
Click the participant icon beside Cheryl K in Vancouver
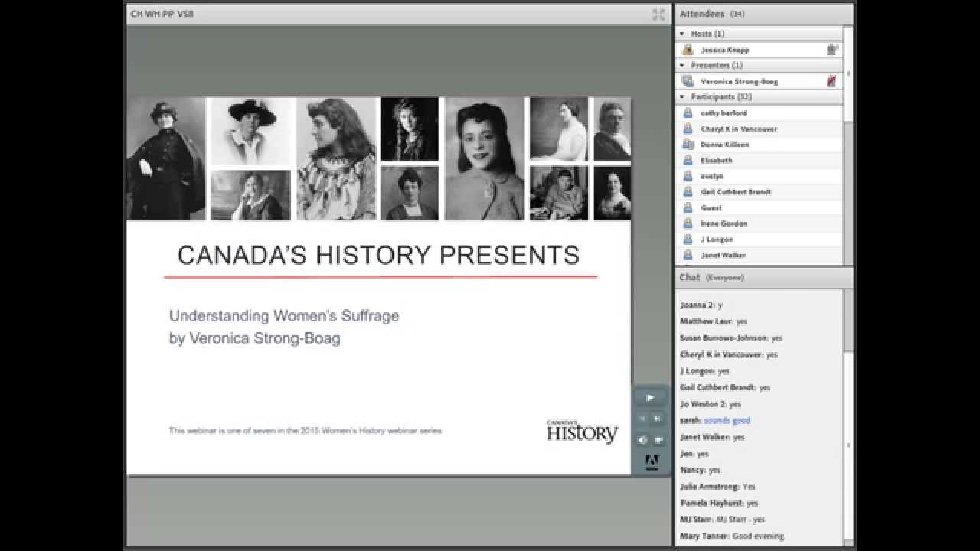click(x=688, y=129)
